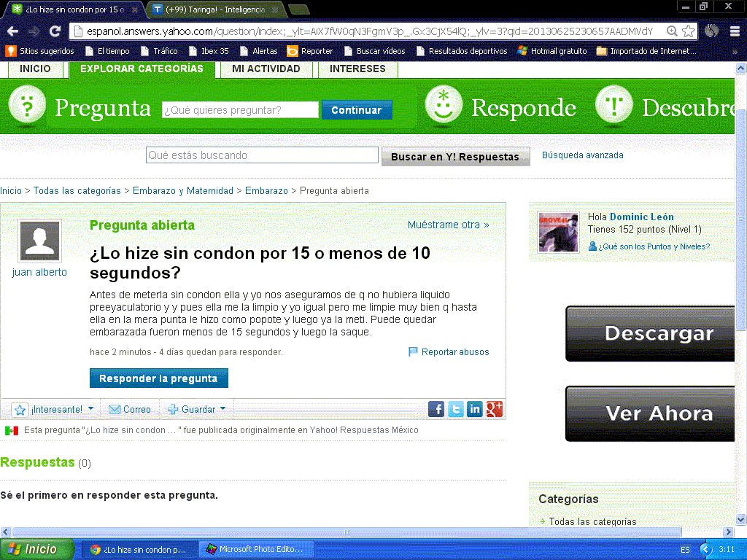Expand the ¡Interesante! dropdown arrow
747x560 pixels.
(90, 408)
